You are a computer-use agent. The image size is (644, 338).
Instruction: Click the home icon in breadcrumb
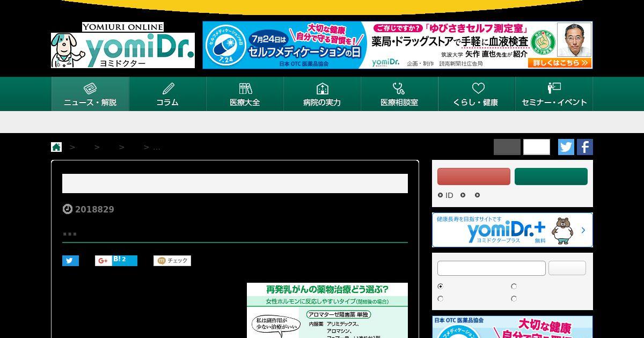pyautogui.click(x=56, y=147)
